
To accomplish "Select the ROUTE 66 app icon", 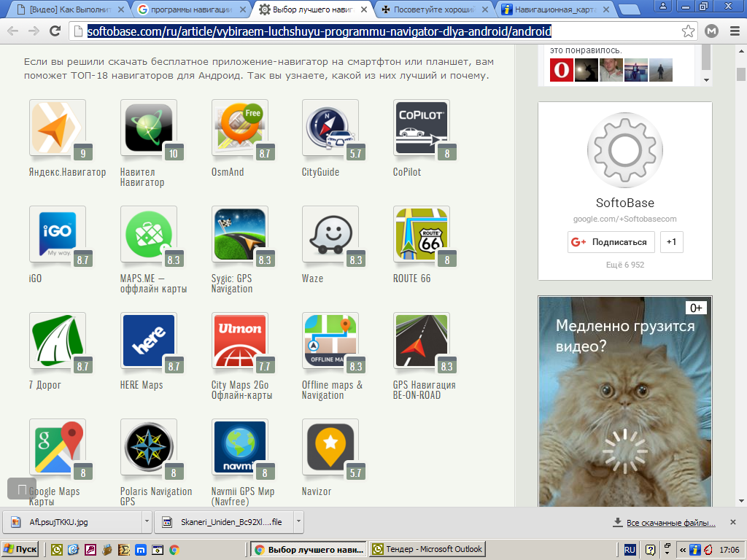I will click(422, 234).
